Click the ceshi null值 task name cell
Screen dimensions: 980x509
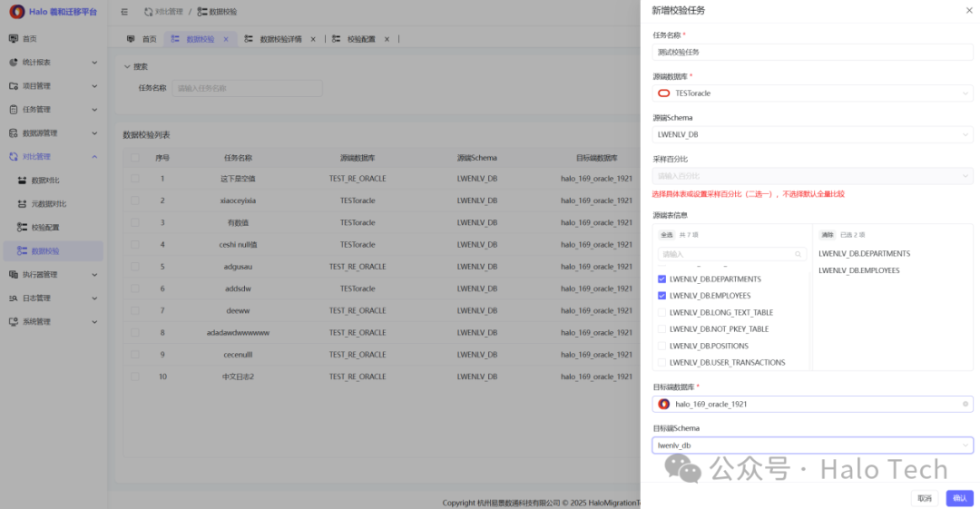[x=238, y=245]
